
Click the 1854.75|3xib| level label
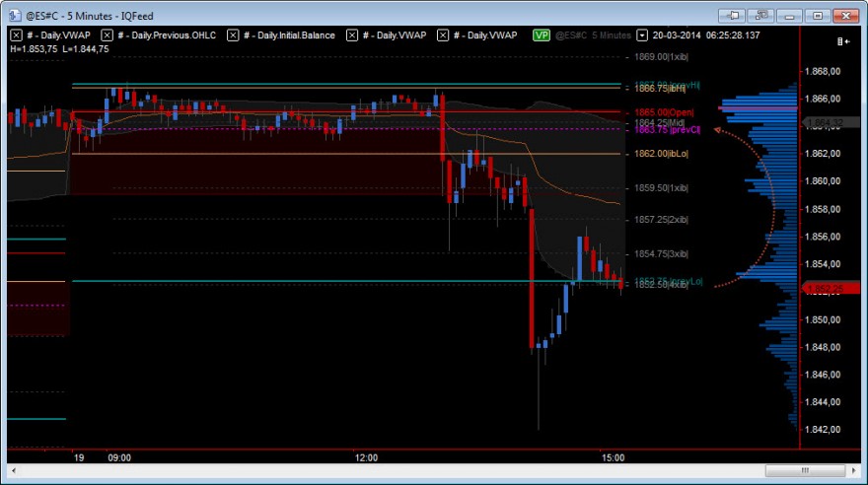click(x=661, y=254)
